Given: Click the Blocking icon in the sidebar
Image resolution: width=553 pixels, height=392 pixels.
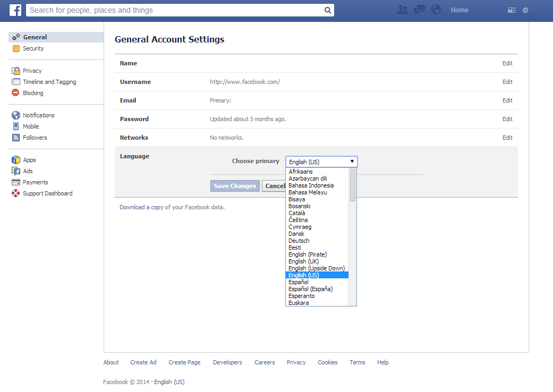Looking at the screenshot, I should click(x=15, y=93).
